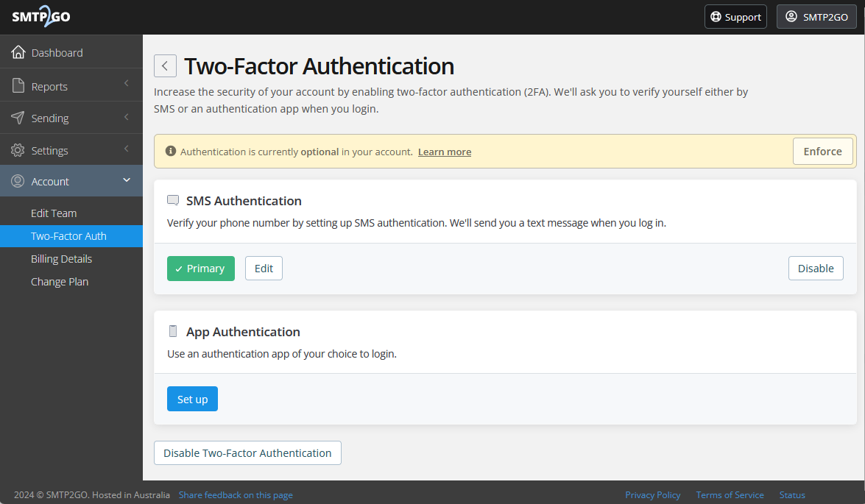Click the info icon in yellow banner
The height and width of the screenshot is (504, 865).
point(171,152)
